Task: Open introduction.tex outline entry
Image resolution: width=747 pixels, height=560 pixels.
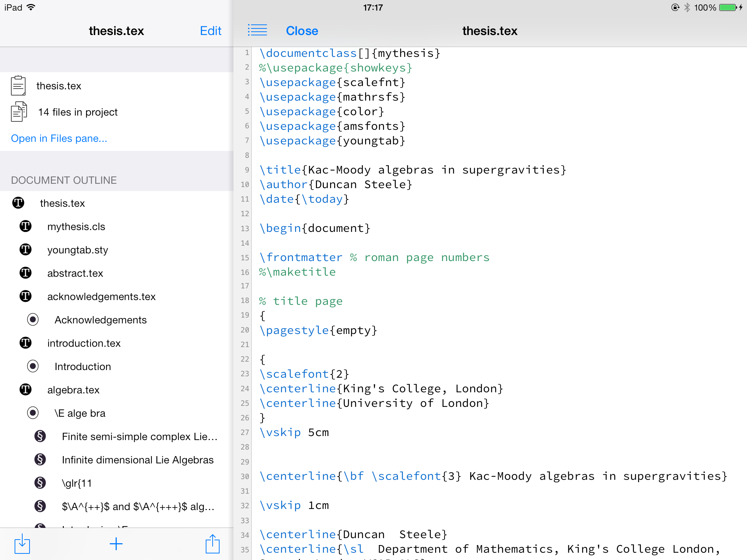Action: [x=84, y=343]
